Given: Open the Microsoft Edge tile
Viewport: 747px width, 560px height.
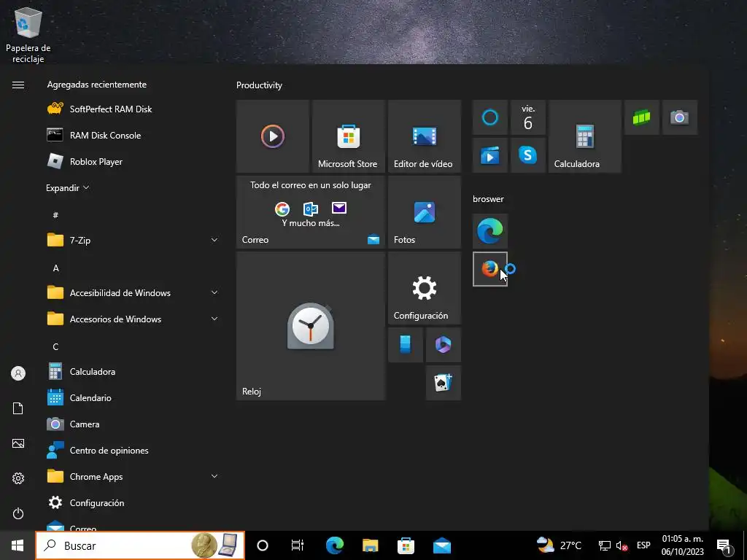Looking at the screenshot, I should (489, 231).
